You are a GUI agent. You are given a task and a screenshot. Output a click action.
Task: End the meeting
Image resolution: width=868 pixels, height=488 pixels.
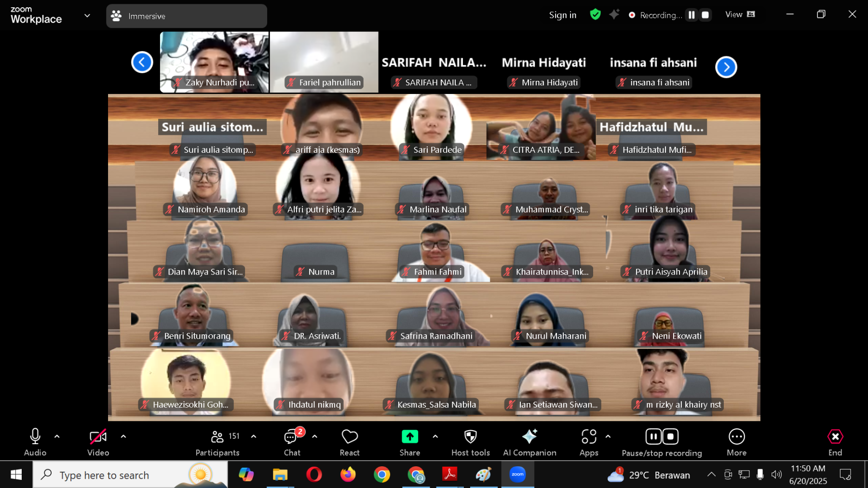click(x=835, y=442)
